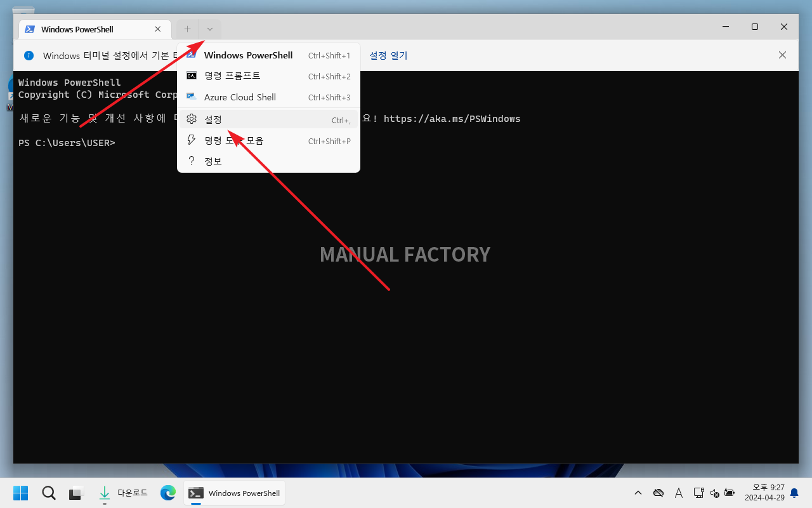Image resolution: width=812 pixels, height=508 pixels.
Task: Launch Microsoft Edge from taskbar
Action: click(167, 493)
